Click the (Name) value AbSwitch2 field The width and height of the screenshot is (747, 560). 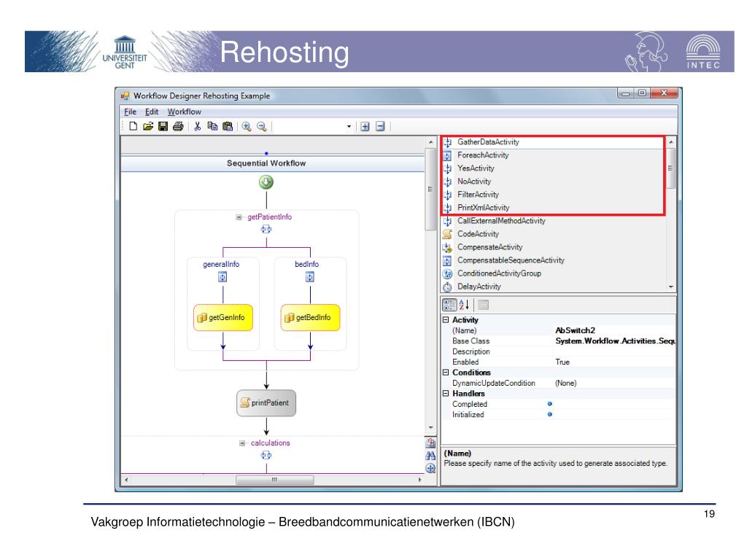tap(614, 330)
